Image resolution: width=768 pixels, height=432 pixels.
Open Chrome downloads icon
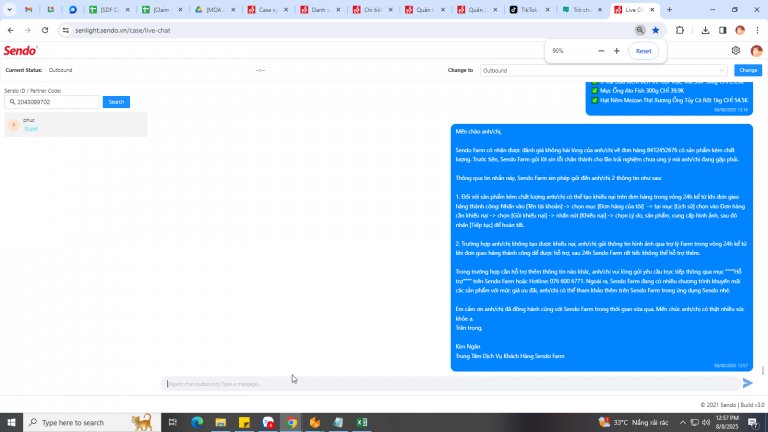[705, 30]
